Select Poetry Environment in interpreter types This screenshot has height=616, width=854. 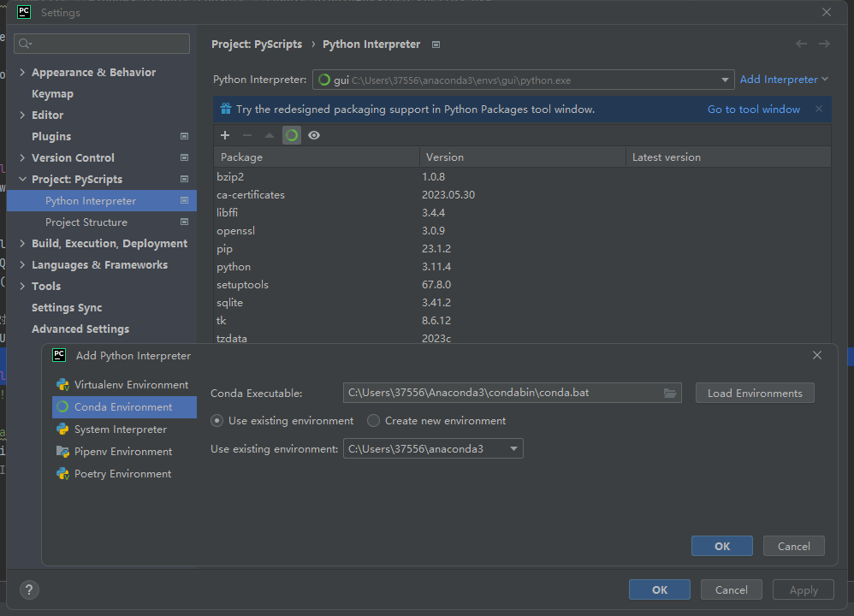pos(124,474)
